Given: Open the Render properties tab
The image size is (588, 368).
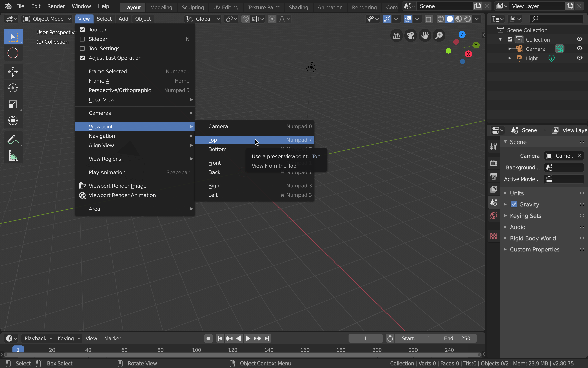Looking at the screenshot, I should click(493, 163).
